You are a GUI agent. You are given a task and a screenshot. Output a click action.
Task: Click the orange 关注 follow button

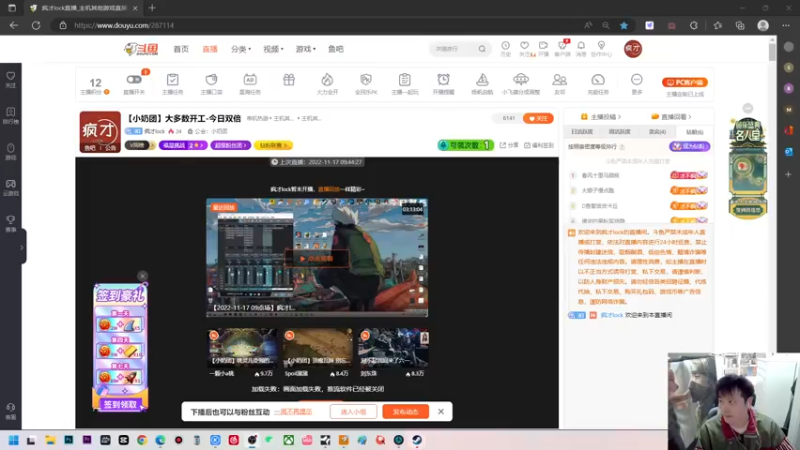point(538,118)
